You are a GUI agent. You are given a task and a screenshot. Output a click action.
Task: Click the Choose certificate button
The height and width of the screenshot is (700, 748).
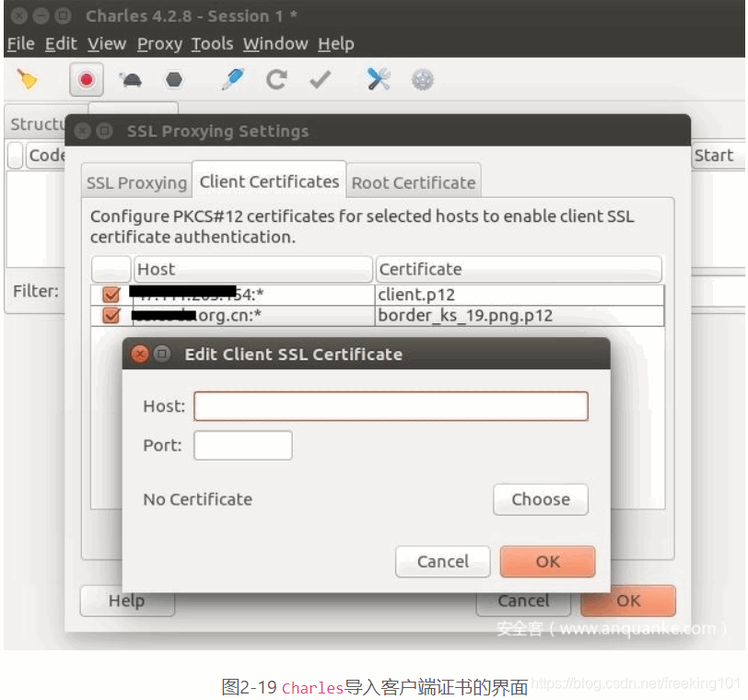coord(541,499)
